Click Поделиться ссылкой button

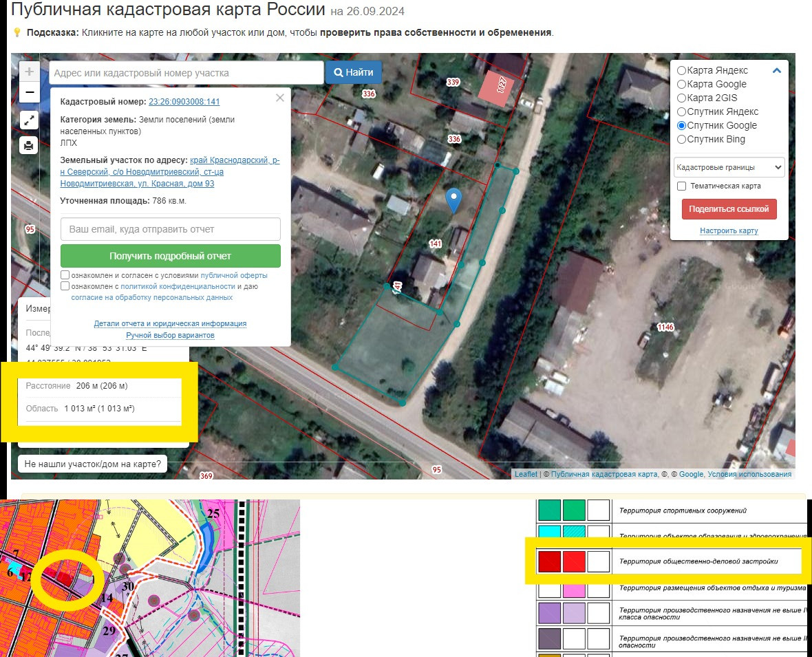click(729, 209)
